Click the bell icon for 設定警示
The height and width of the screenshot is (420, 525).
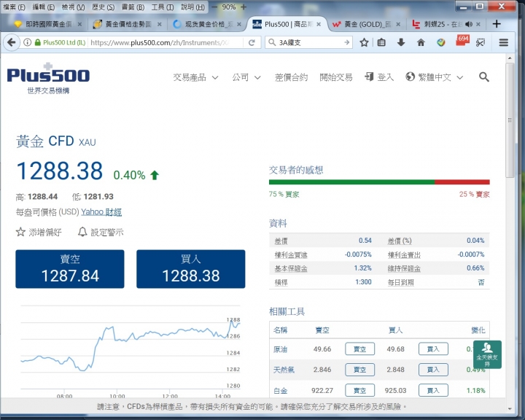tap(82, 232)
